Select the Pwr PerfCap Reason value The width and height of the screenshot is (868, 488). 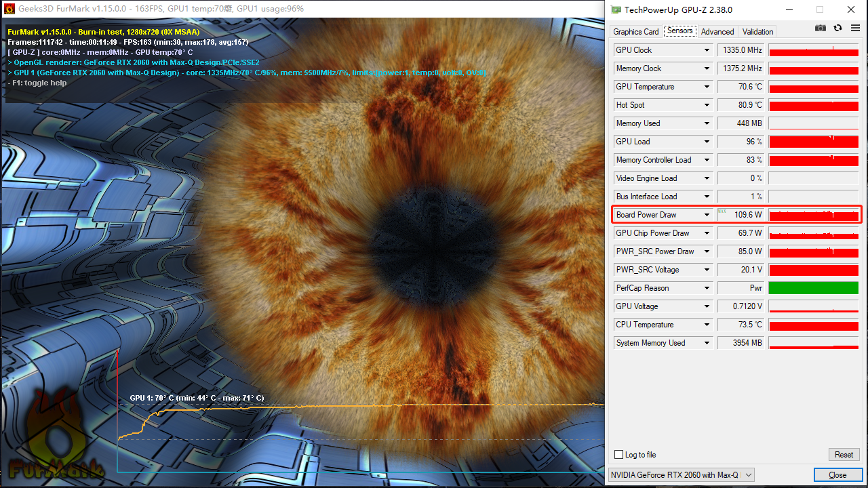point(741,288)
